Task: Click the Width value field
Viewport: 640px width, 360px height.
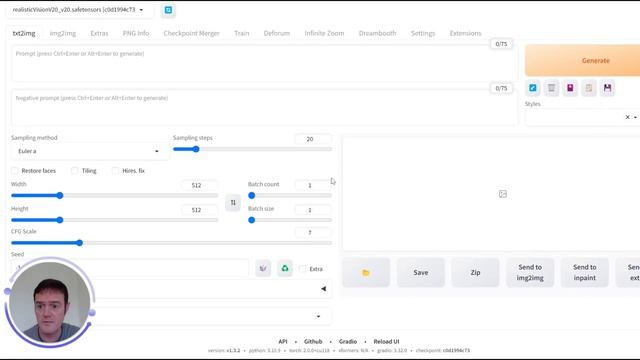Action: (x=200, y=185)
